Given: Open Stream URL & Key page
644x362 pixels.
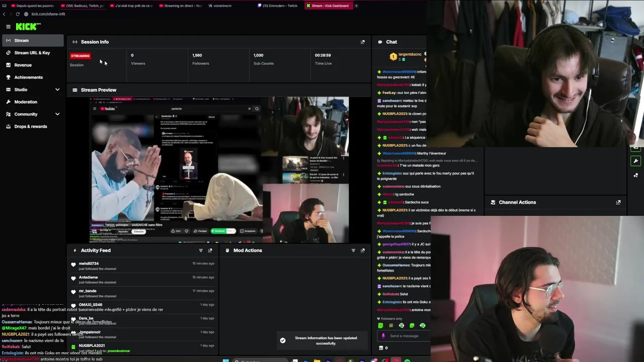Looking at the screenshot, I should [x=32, y=53].
